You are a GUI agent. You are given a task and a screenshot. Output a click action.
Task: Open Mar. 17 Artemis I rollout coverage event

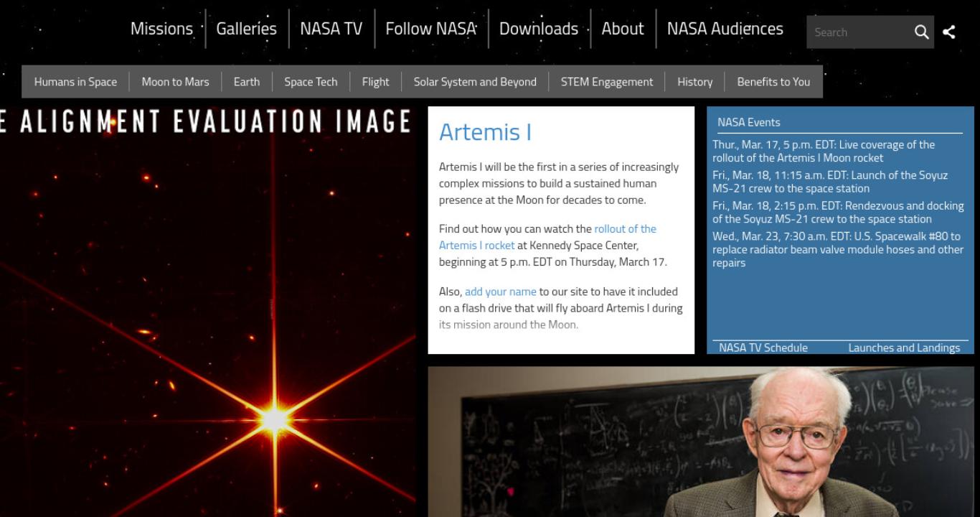click(x=824, y=151)
